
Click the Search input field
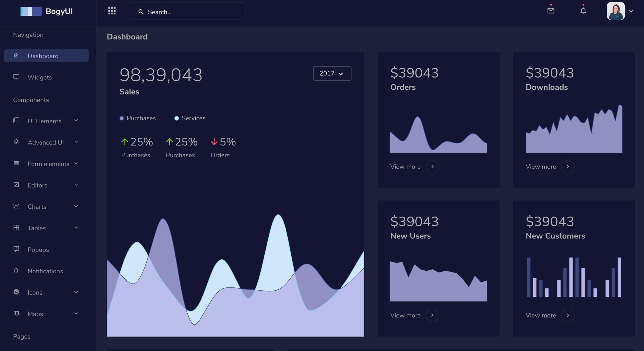187,11
